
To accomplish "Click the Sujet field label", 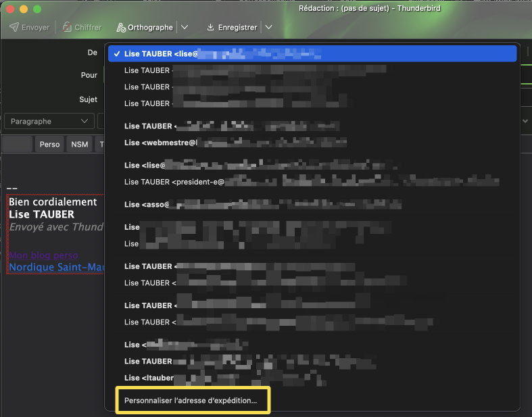I will coord(88,99).
